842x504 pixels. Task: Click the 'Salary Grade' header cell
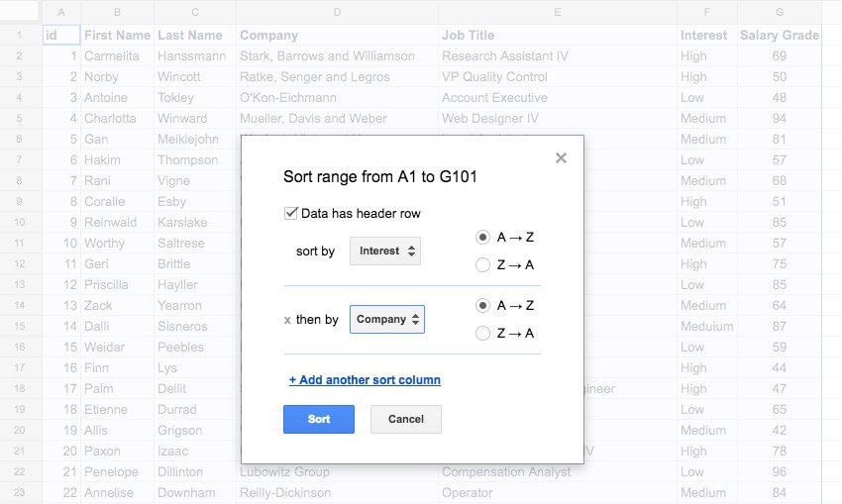tap(780, 35)
